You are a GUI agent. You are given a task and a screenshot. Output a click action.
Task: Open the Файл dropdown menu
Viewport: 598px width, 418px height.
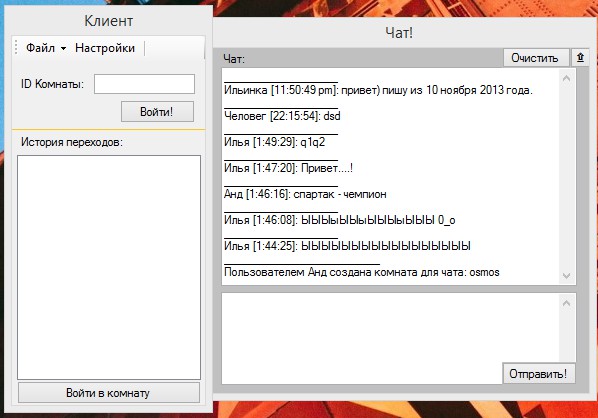tap(46, 48)
